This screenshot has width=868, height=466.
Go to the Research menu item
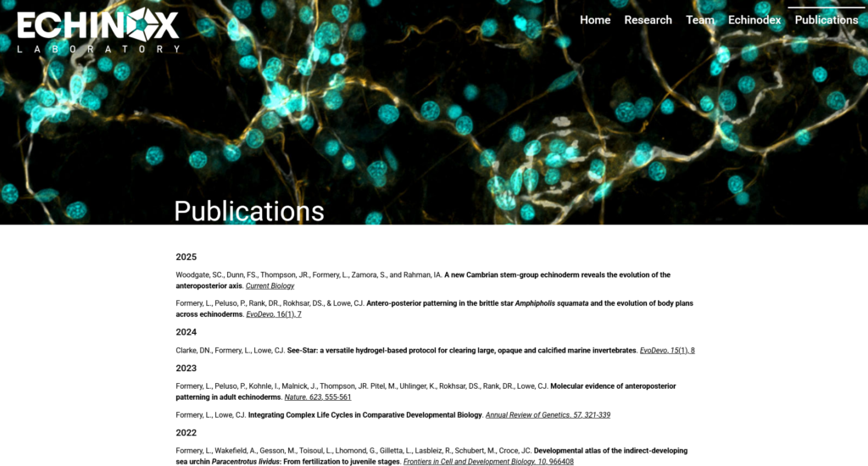click(x=648, y=20)
